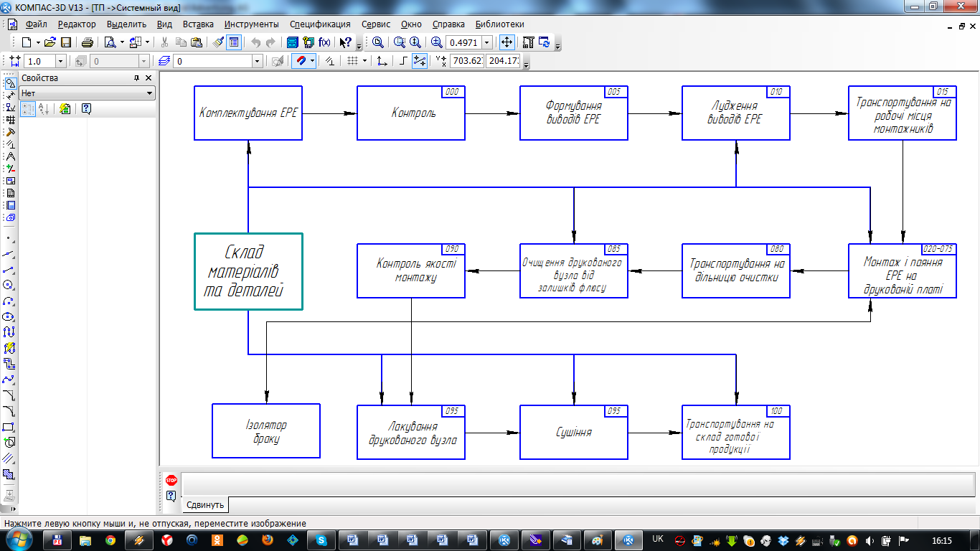The height and width of the screenshot is (551, 980).
Task: Open help icon beside the command prompt
Action: (171, 496)
